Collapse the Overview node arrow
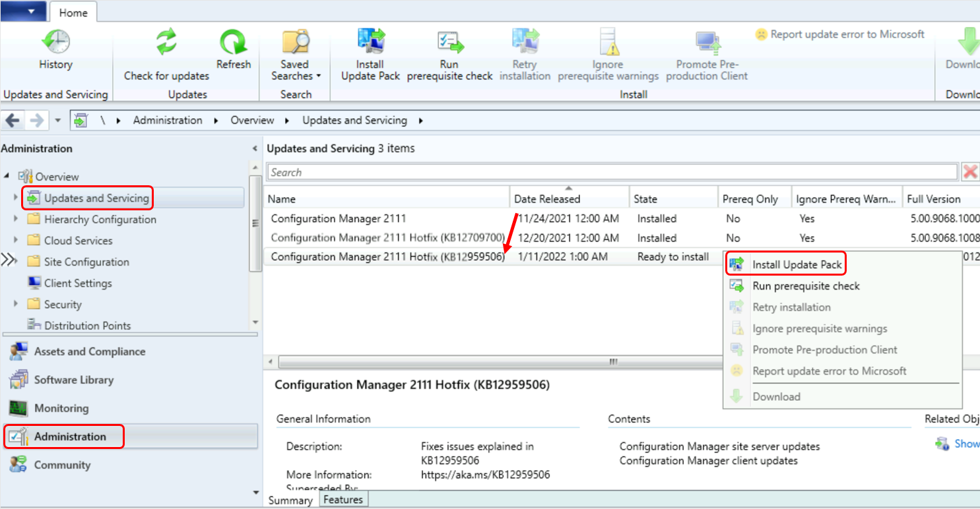The width and height of the screenshot is (980, 509). click(x=7, y=176)
